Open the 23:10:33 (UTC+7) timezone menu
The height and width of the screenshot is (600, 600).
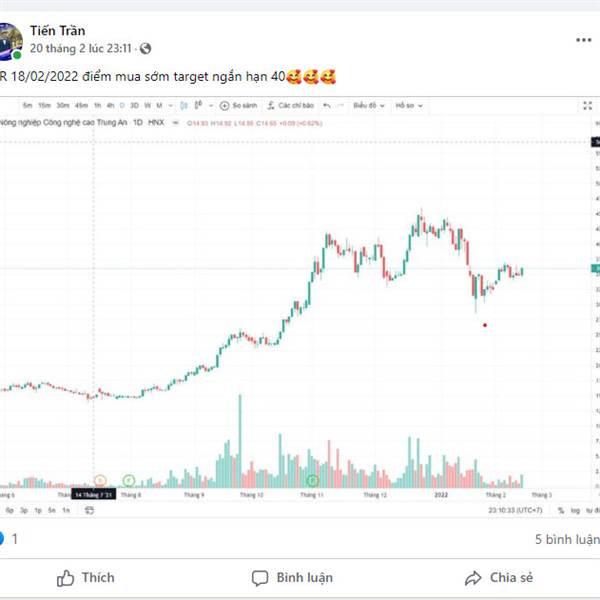tap(515, 510)
